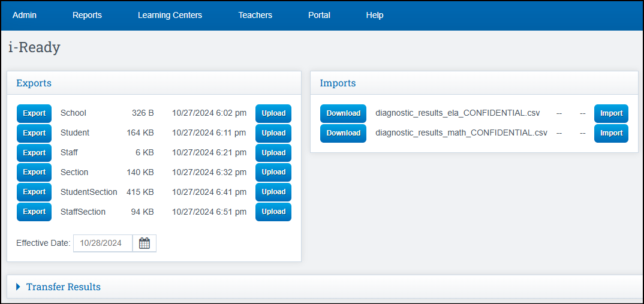Export the Section file
644x304 pixels.
point(34,172)
